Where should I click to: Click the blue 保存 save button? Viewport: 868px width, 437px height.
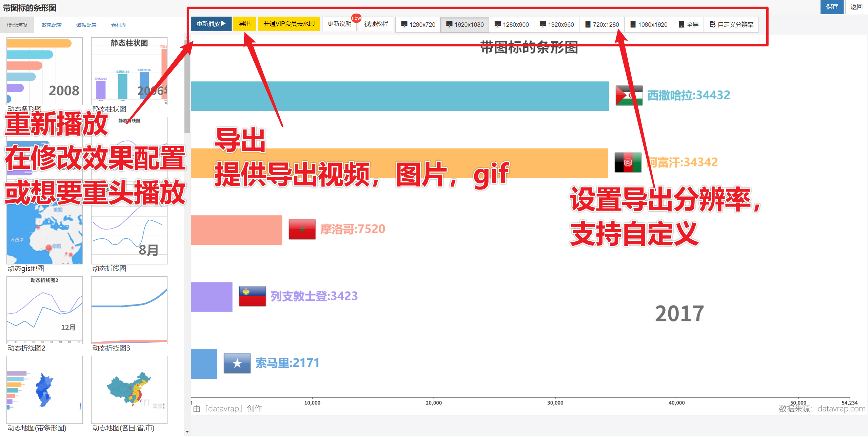(831, 7)
